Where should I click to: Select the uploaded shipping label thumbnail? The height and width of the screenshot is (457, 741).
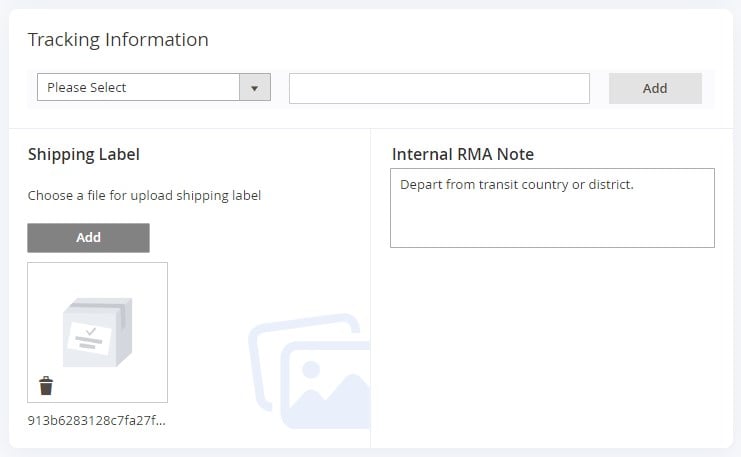point(97,332)
